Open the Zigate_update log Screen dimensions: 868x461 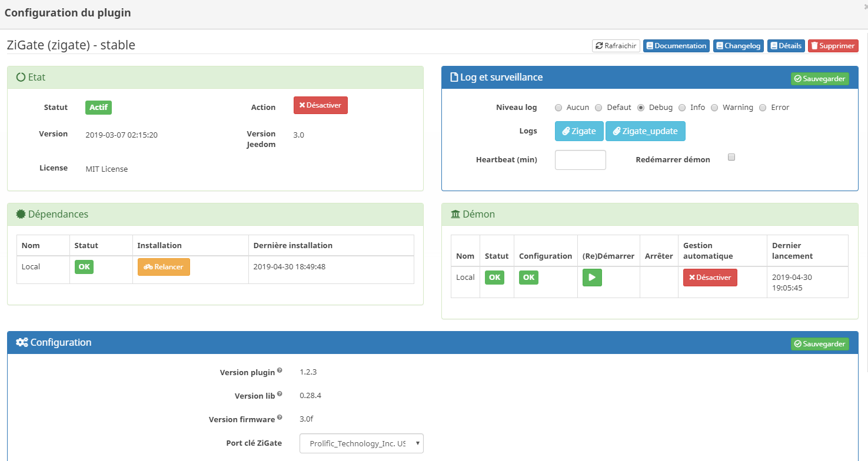pyautogui.click(x=646, y=131)
